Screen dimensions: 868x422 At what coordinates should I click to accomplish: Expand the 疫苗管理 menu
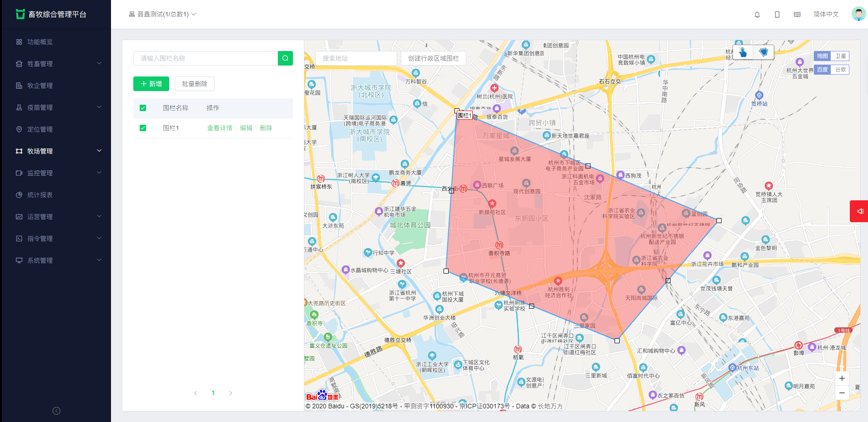tap(99, 107)
